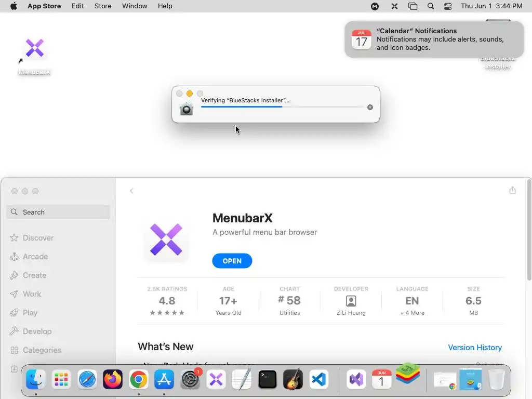Open Visual Studio from the Dock

pos(356,379)
